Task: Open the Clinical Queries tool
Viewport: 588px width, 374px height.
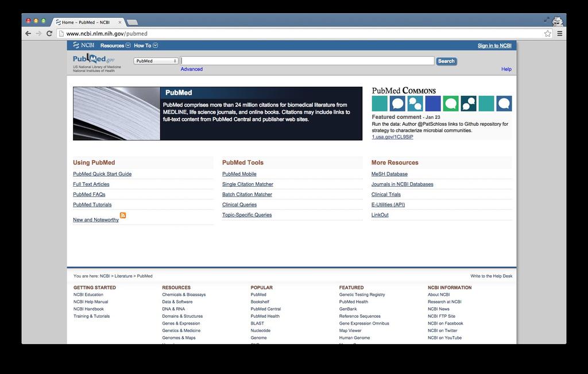Action: click(x=239, y=205)
